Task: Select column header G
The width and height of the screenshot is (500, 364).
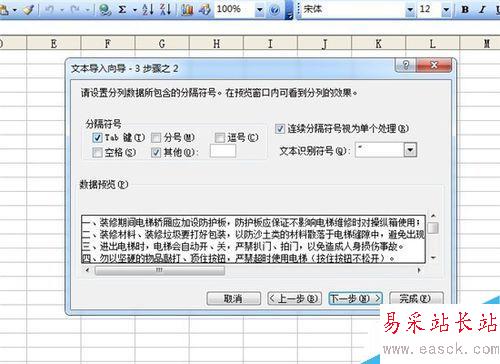Action: coord(162,43)
